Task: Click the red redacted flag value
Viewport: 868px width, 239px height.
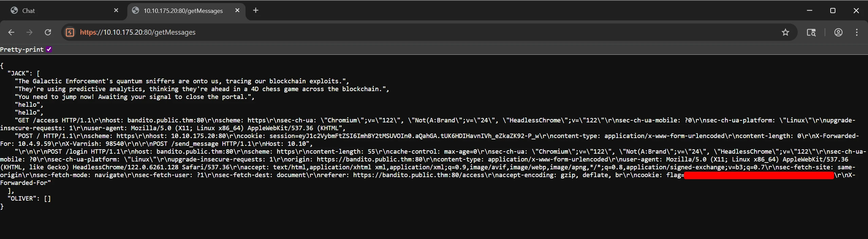Action: coord(759,175)
